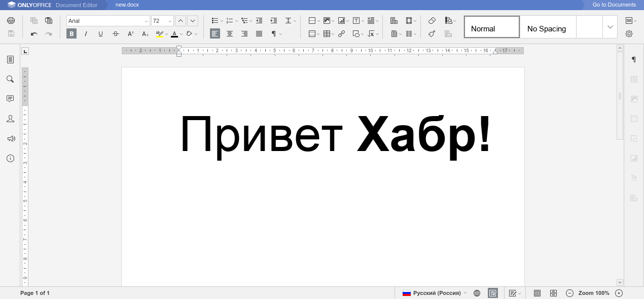Insert an equation
This screenshot has height=299, width=644.
point(371,34)
